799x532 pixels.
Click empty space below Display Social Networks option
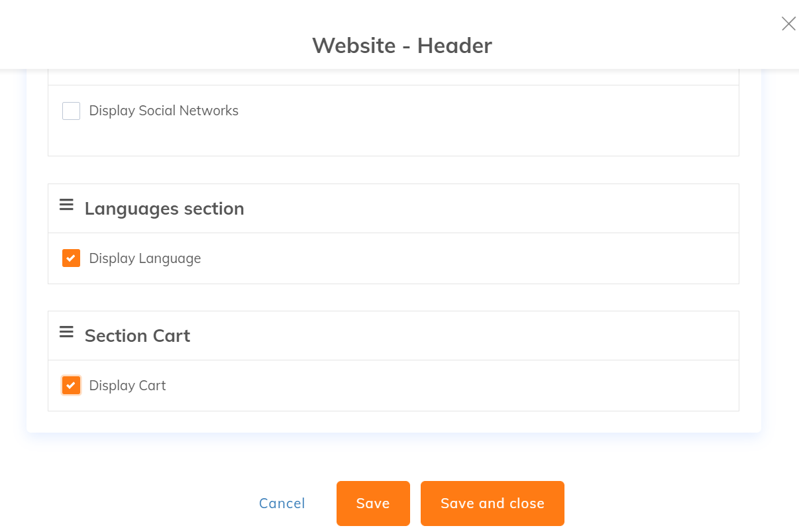(393, 140)
